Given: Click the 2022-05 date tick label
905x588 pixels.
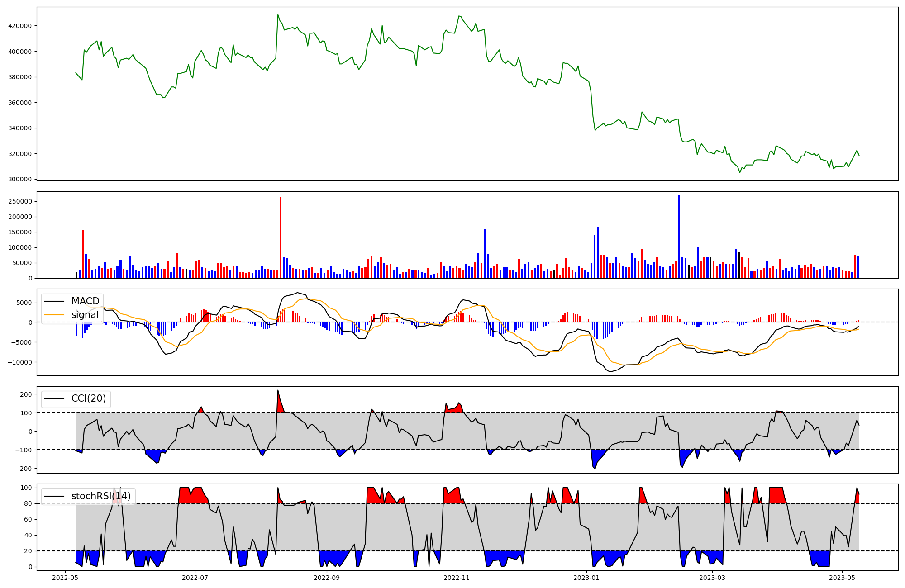Looking at the screenshot, I should click(66, 578).
